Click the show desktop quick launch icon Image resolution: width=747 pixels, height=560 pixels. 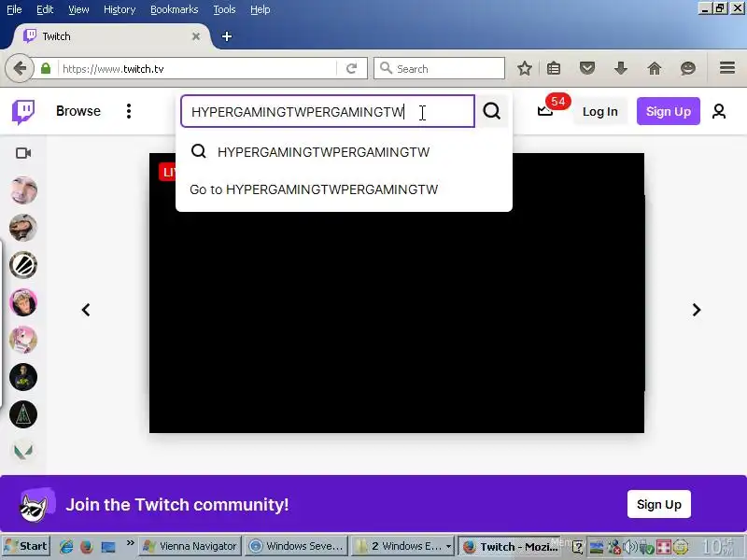tap(107, 547)
